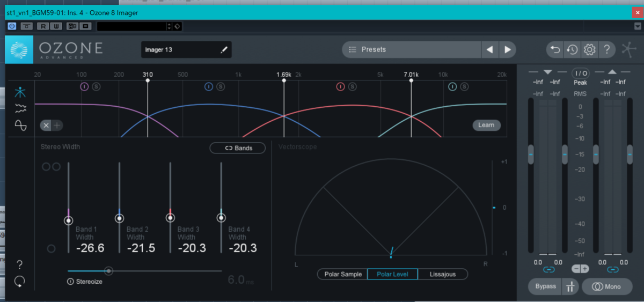Open the undo history clock icon
This screenshot has height=302, width=644.
(x=572, y=50)
